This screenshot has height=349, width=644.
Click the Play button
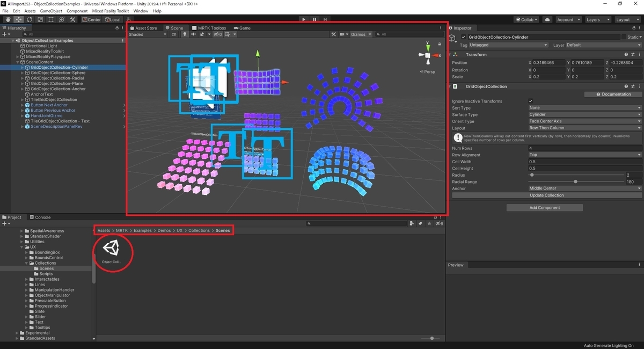pyautogui.click(x=304, y=19)
